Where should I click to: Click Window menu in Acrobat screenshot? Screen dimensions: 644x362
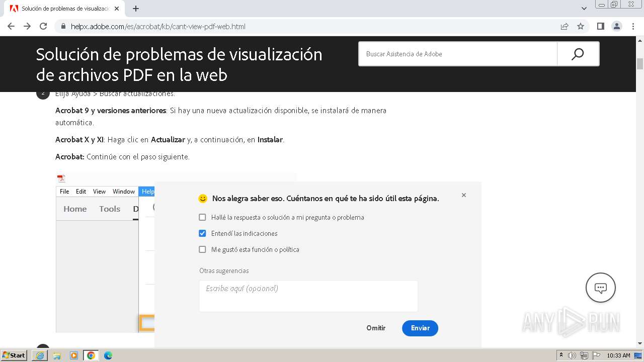coord(124,192)
